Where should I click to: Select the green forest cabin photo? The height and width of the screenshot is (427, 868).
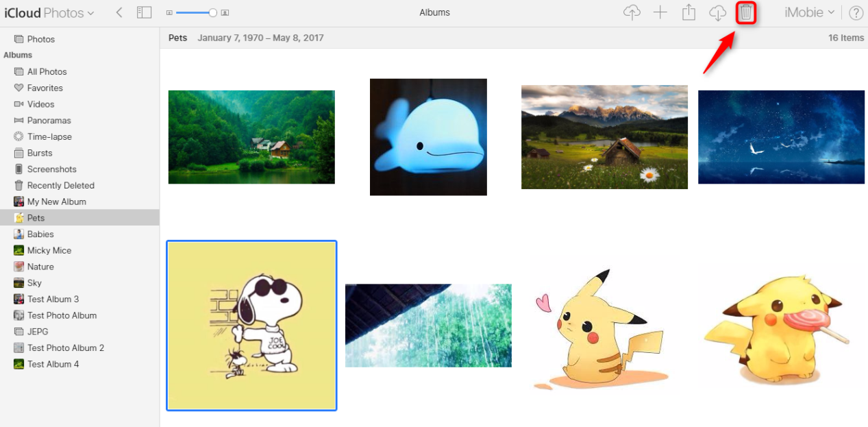coord(251,137)
